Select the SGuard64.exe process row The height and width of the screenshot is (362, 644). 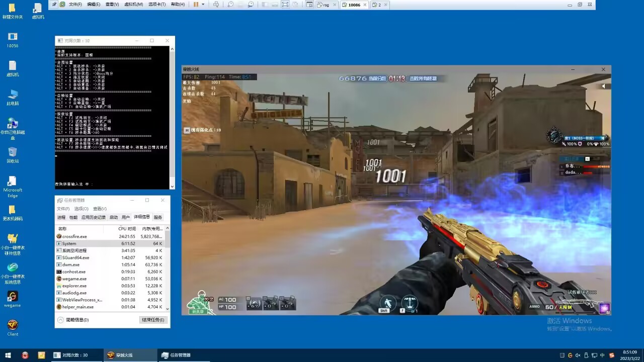110,257
